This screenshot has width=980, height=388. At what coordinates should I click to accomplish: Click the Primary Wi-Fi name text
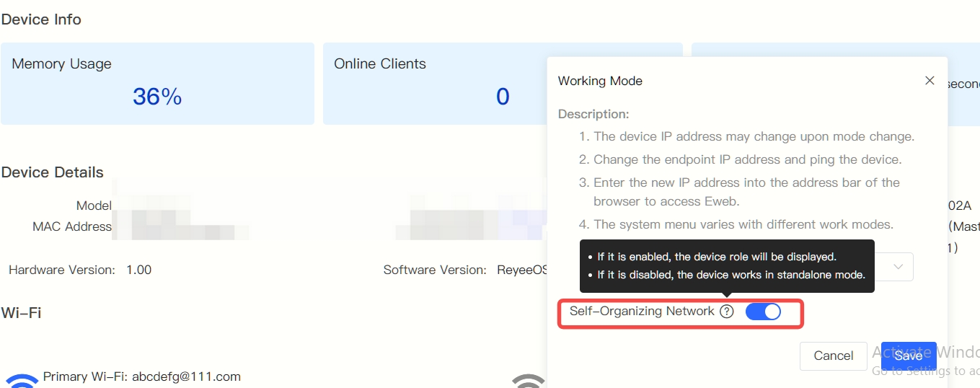(x=142, y=376)
